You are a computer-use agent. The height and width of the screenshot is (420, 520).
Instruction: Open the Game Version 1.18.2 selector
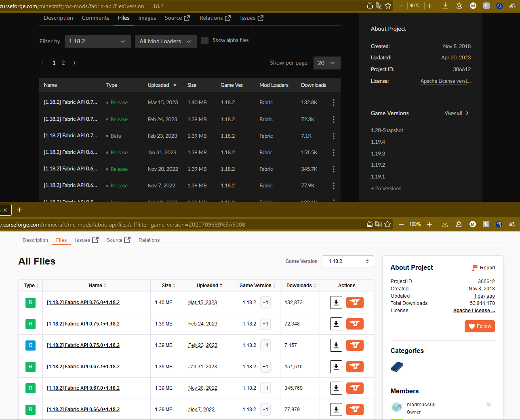click(347, 261)
